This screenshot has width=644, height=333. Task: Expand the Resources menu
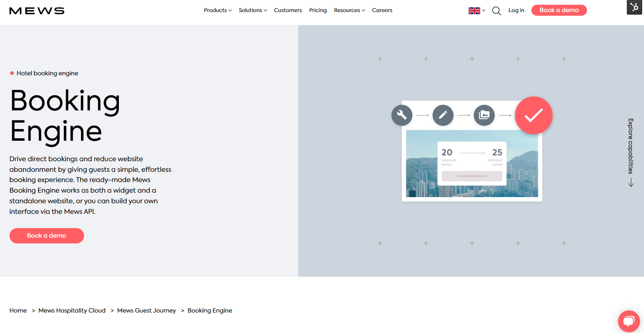(349, 10)
